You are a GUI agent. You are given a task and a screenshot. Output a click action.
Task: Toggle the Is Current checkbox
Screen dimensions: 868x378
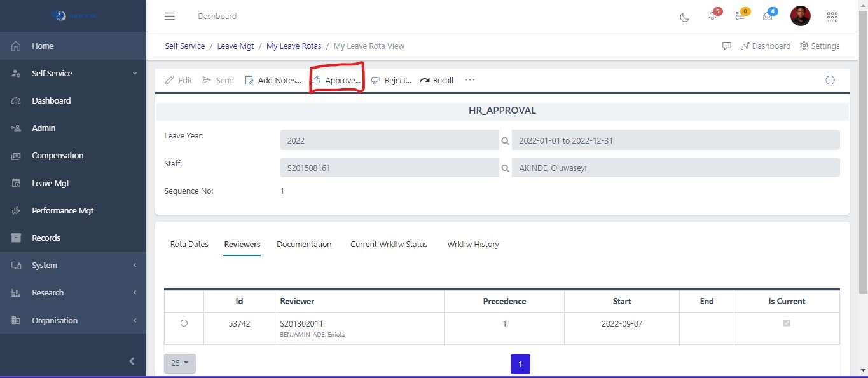click(787, 323)
